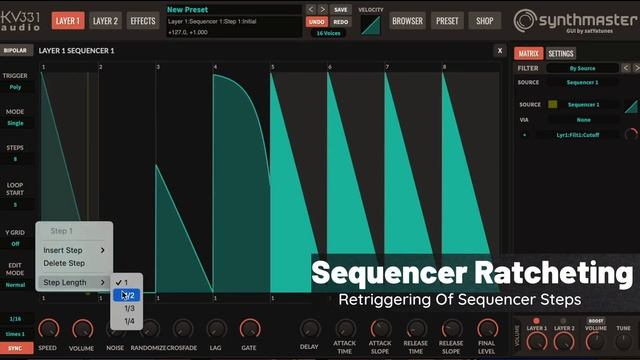Image resolution: width=640 pixels, height=360 pixels.
Task: Click the matrix curve triangle icon
Action: (631, 106)
